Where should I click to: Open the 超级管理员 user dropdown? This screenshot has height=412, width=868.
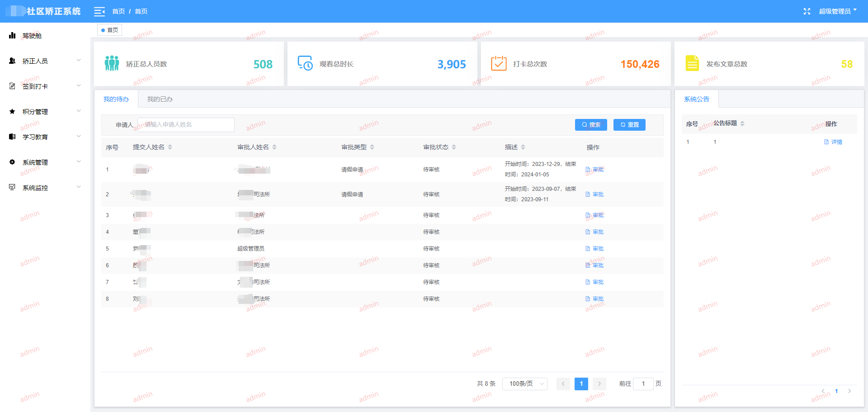(x=838, y=11)
